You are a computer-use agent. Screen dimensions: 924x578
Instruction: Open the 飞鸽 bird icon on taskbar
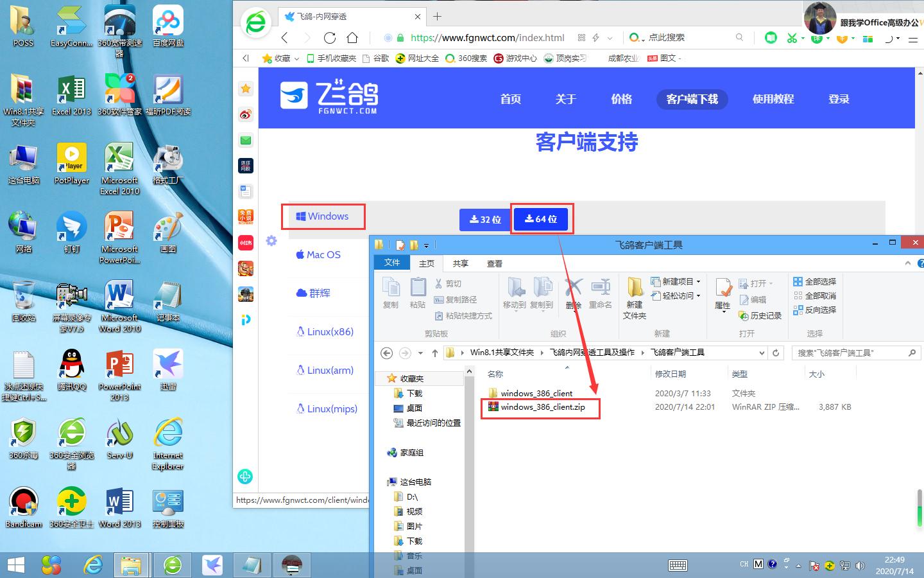tap(212, 565)
